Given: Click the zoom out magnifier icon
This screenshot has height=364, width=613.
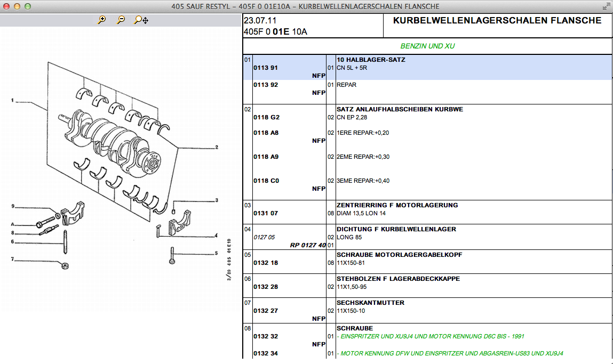Looking at the screenshot, I should coord(121,20).
